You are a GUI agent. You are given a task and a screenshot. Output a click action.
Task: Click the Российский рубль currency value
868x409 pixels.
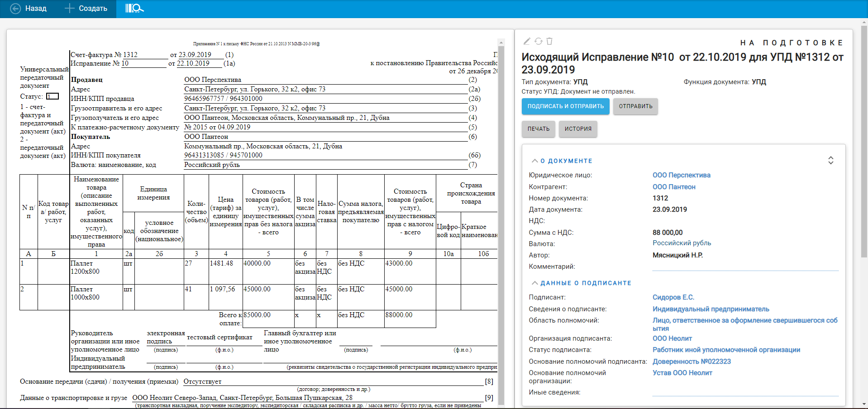pyautogui.click(x=682, y=243)
